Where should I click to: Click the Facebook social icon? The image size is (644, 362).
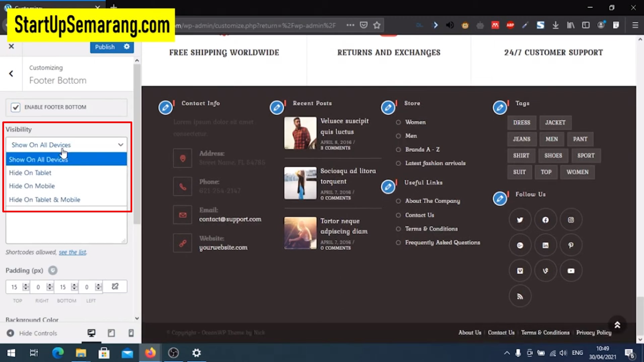pyautogui.click(x=545, y=220)
